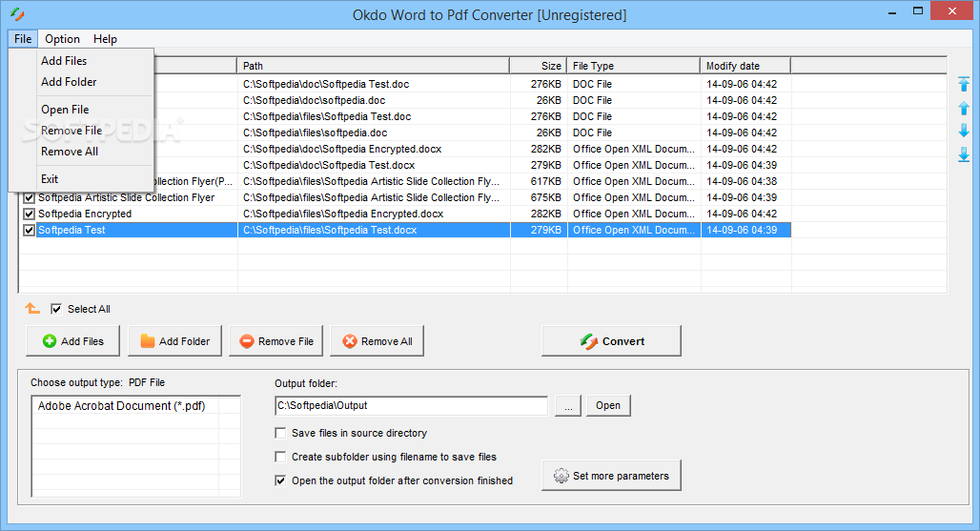The width and height of the screenshot is (980, 531).
Task: Disable Open the output folder after conversion
Action: point(280,480)
